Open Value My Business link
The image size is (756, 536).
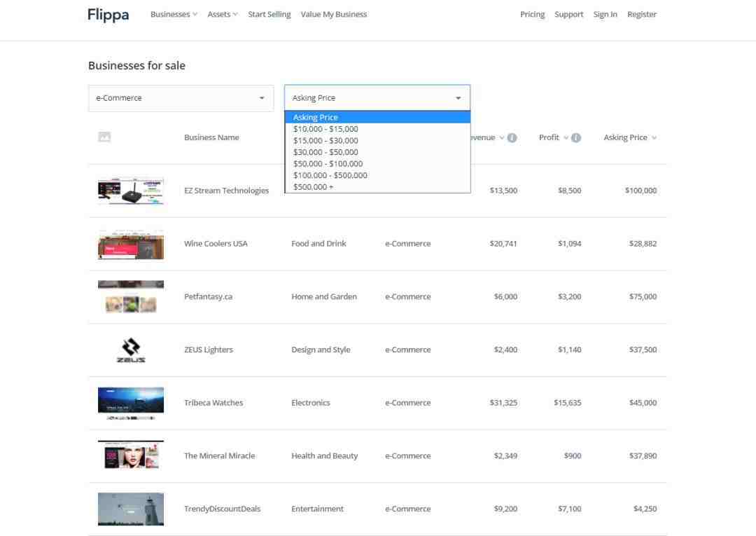[x=334, y=15]
